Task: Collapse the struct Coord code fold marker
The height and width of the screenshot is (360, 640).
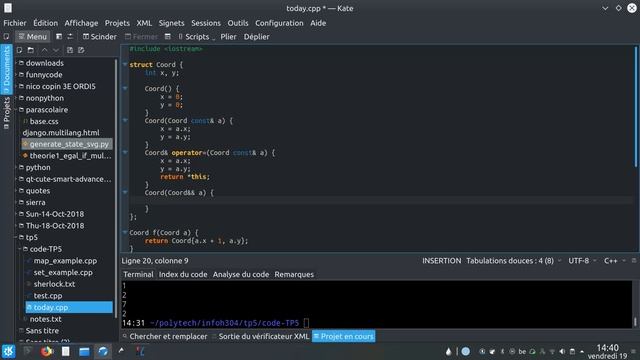Action: click(x=125, y=64)
